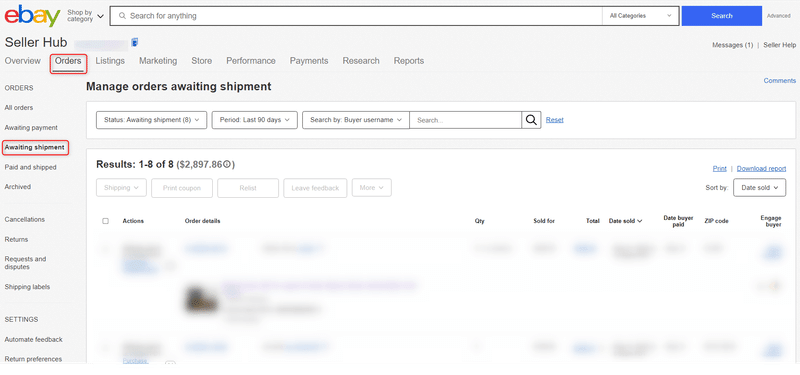Click the eBay logo
The height and width of the screenshot is (375, 800).
[x=32, y=16]
